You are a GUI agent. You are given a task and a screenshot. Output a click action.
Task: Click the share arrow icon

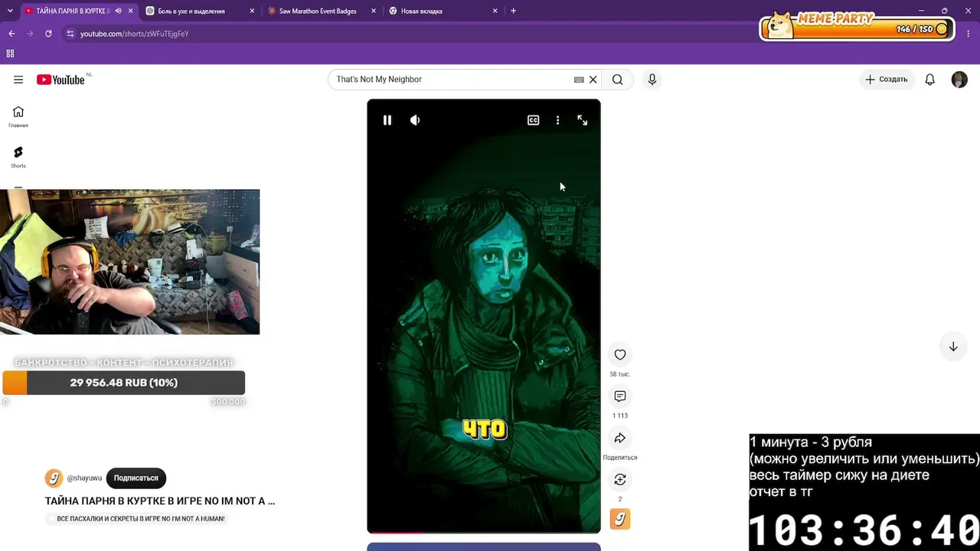pyautogui.click(x=620, y=438)
